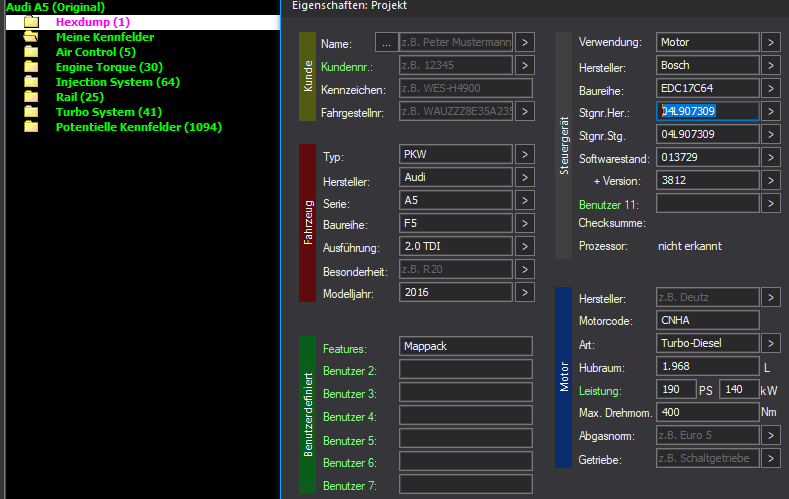Click the open folder icon of Meine Kennfelder
This screenshot has height=499, width=789.
31,37
